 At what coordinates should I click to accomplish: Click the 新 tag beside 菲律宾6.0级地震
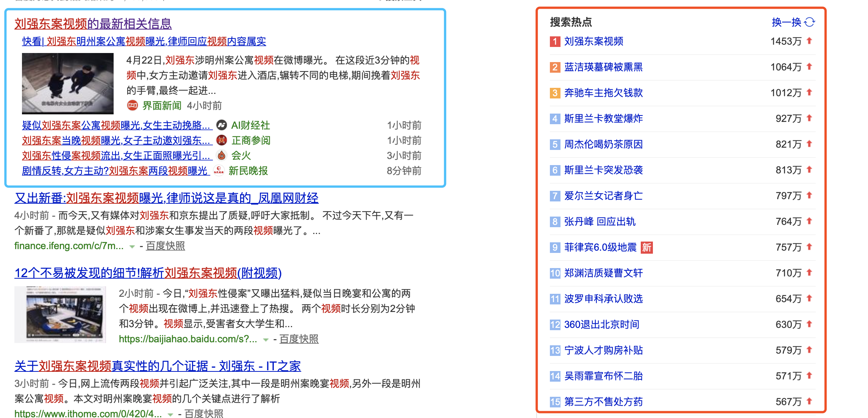pos(646,248)
